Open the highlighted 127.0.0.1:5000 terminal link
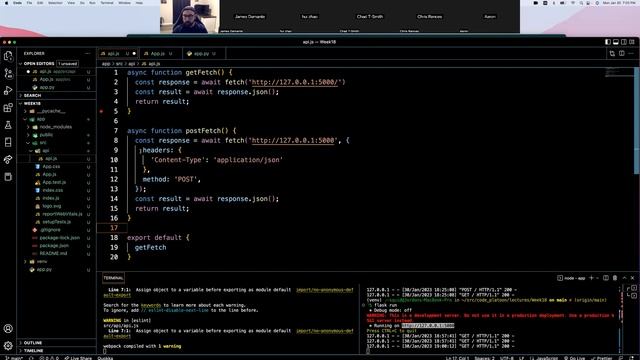Viewport: 640px width, 360px height. tap(427, 326)
